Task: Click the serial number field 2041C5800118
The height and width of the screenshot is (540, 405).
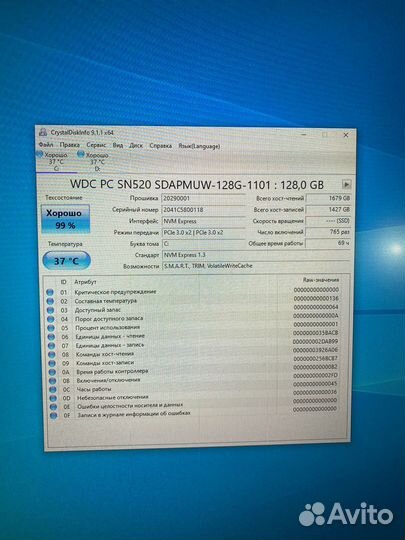Action: (203, 210)
